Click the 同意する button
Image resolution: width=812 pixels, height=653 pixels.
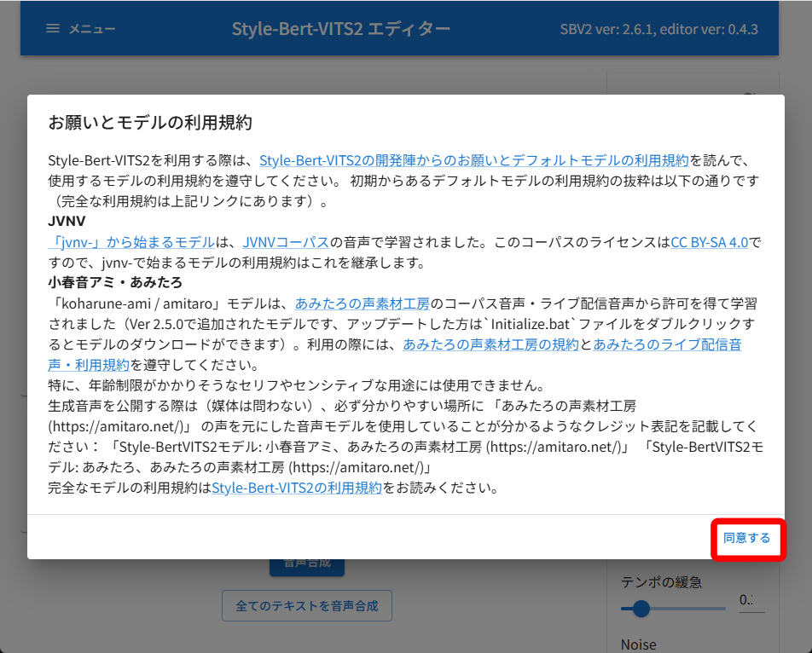[746, 538]
